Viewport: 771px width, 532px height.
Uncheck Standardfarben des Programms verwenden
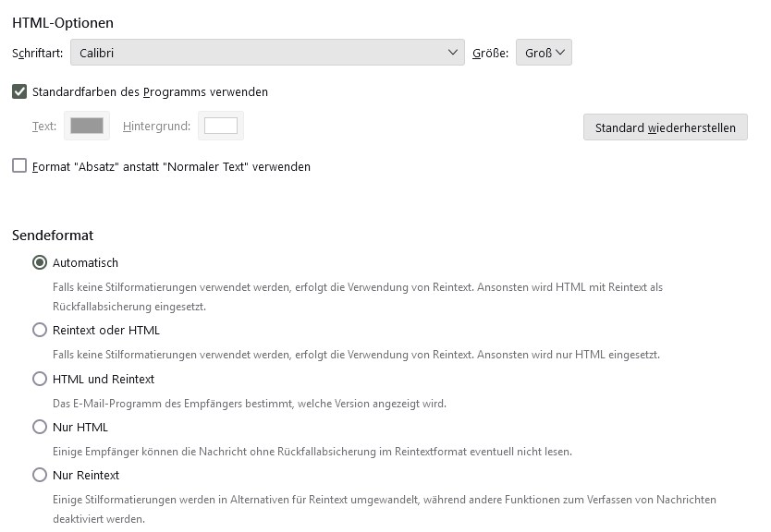[19, 91]
